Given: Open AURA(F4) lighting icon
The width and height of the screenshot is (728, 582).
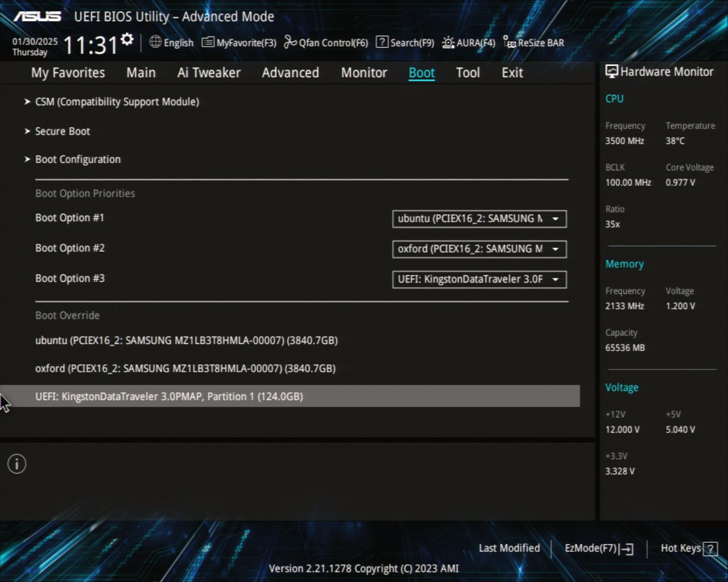Looking at the screenshot, I should [x=448, y=43].
